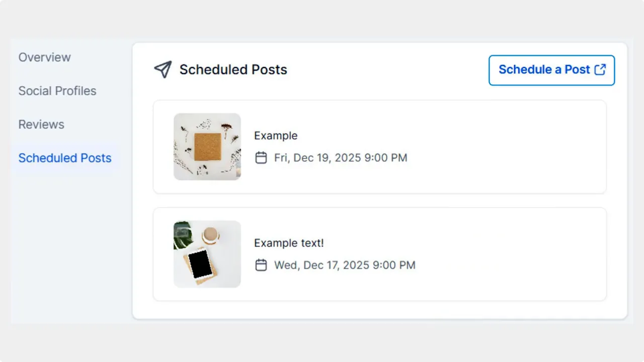Image resolution: width=644 pixels, height=362 pixels.
Task: Select the Fri, Dec 19 scheduled date
Action: click(x=341, y=157)
